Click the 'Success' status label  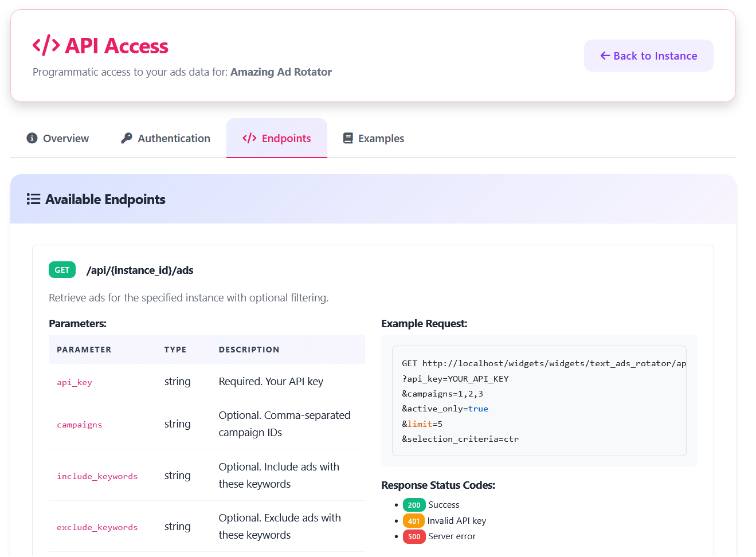[x=444, y=505]
